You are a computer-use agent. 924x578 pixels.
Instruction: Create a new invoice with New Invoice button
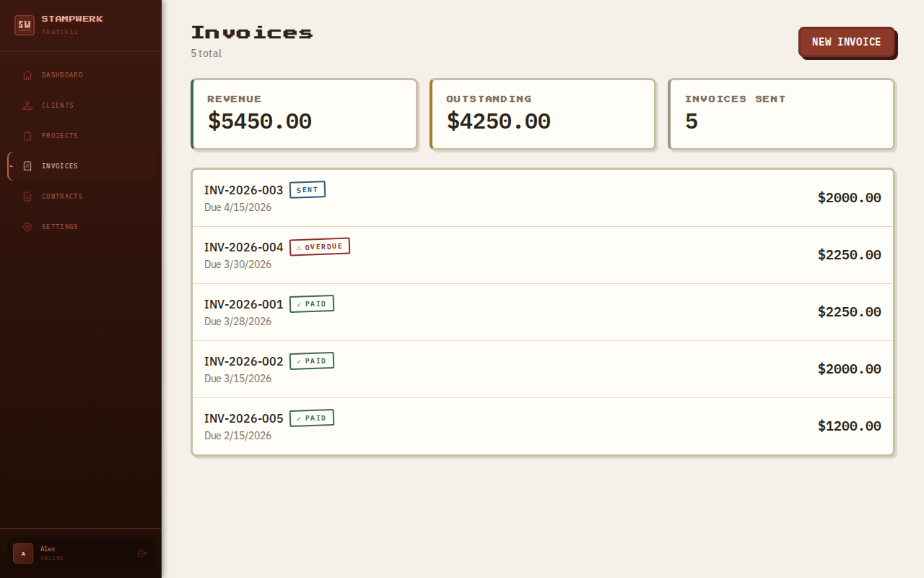[x=846, y=42]
